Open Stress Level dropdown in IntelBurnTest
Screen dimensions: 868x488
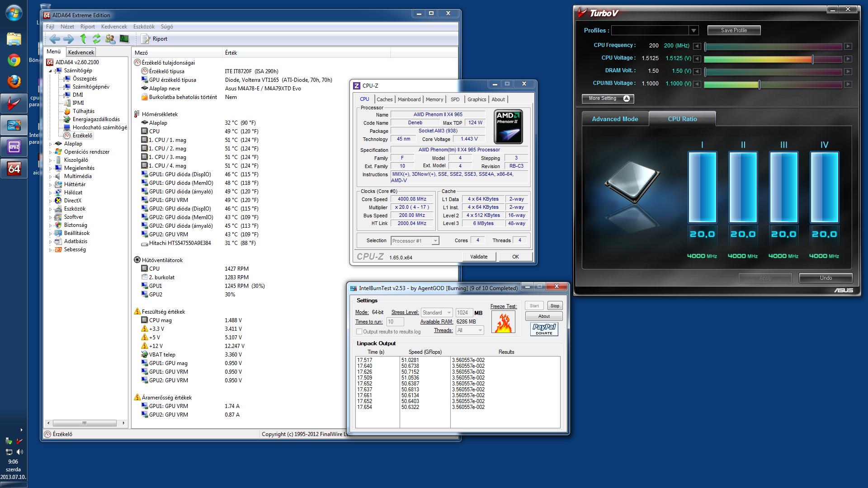(436, 313)
